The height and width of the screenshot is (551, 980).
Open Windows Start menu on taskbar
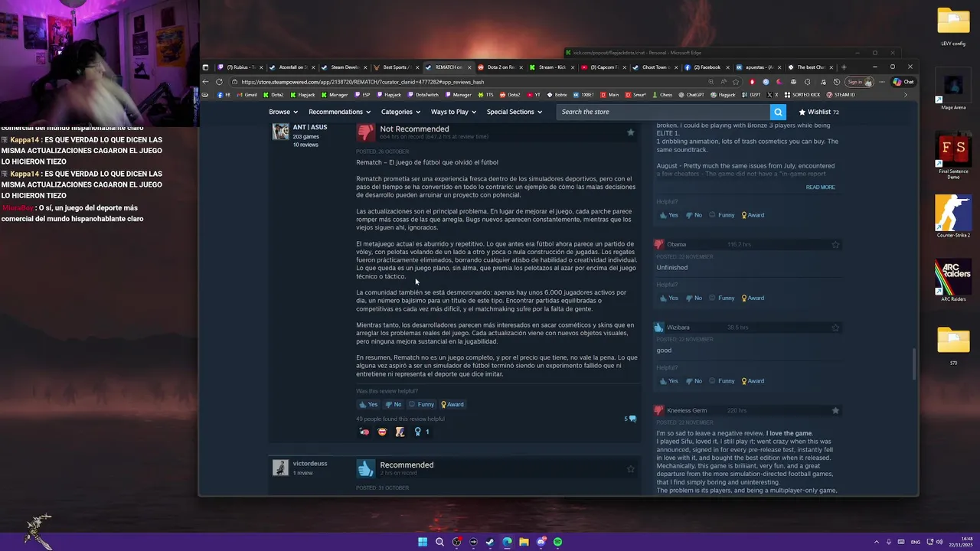coord(423,542)
